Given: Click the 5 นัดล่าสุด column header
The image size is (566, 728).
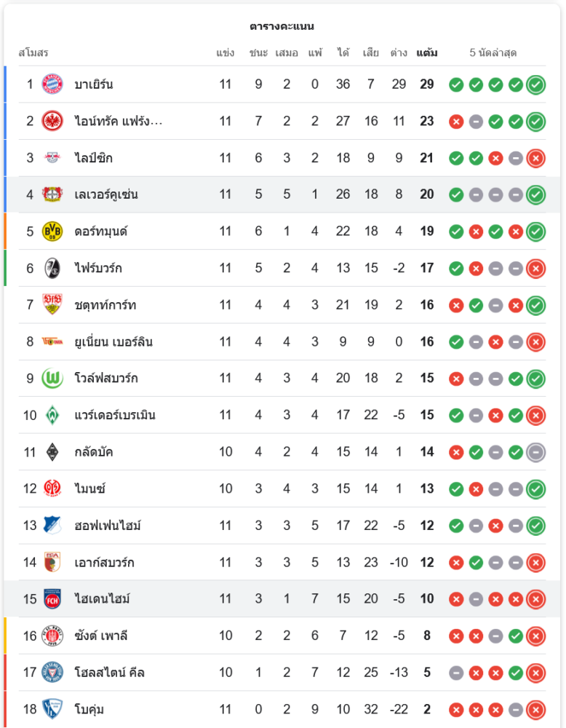Looking at the screenshot, I should [493, 53].
